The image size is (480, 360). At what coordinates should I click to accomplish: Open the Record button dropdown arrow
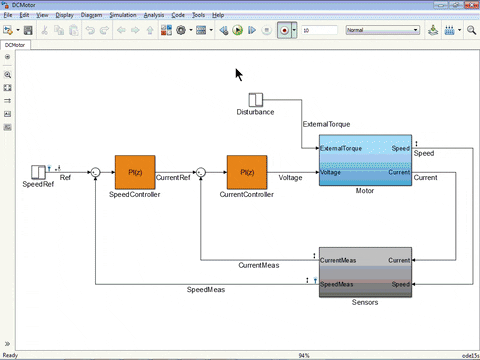[294, 30]
